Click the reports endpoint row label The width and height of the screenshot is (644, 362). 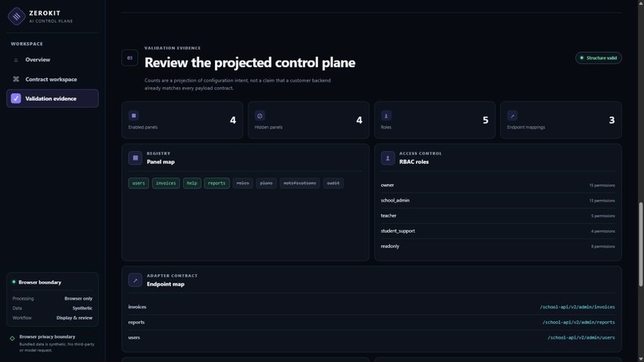(137, 322)
